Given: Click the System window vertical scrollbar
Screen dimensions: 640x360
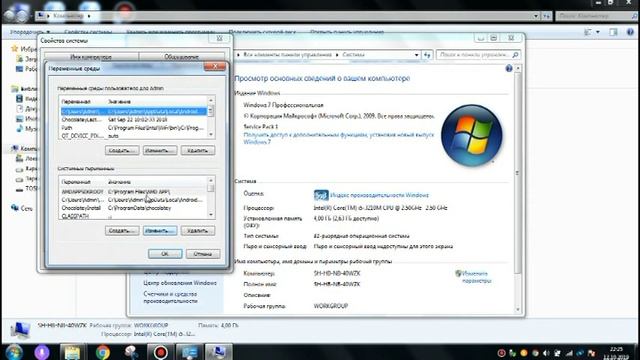Looking at the screenshot, I should coord(518,173).
